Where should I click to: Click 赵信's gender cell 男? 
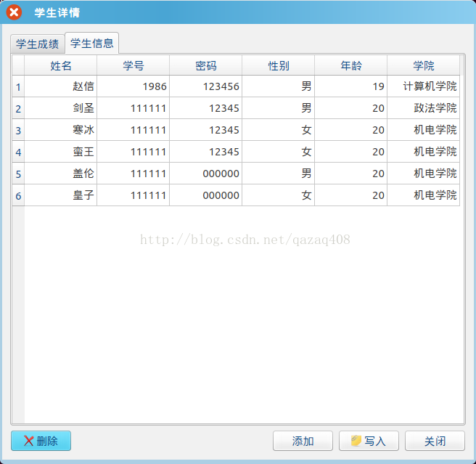click(278, 86)
